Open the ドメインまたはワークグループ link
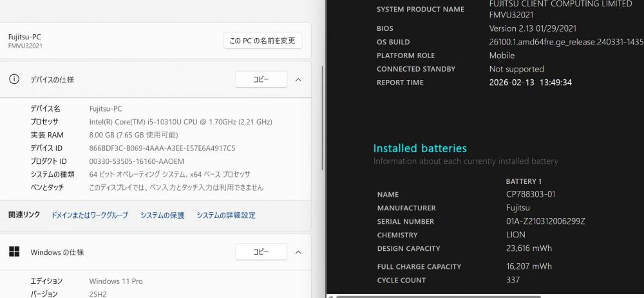 point(90,215)
